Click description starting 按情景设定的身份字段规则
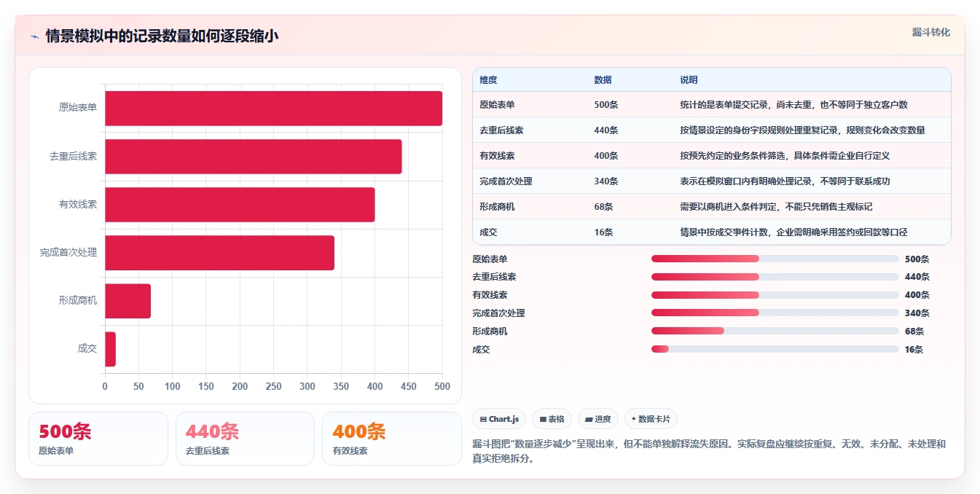Image resolution: width=980 pixels, height=494 pixels. pyautogui.click(x=802, y=130)
